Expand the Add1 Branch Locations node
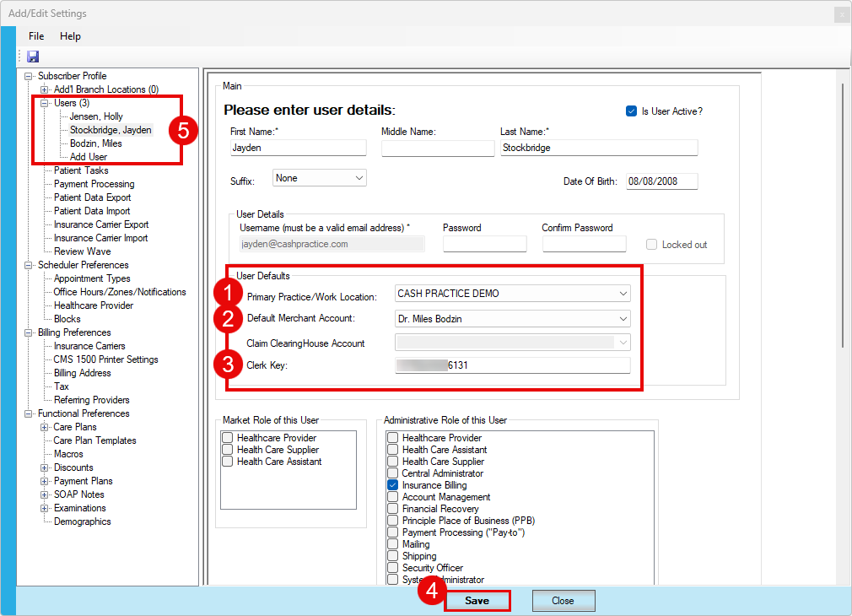The width and height of the screenshot is (852, 616). pos(45,89)
